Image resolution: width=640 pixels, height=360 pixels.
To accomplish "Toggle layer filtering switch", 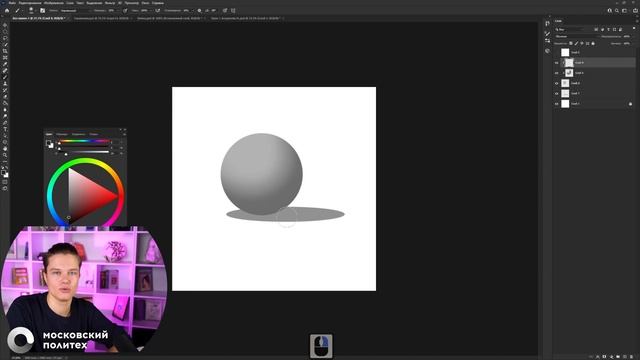I will [x=634, y=29].
